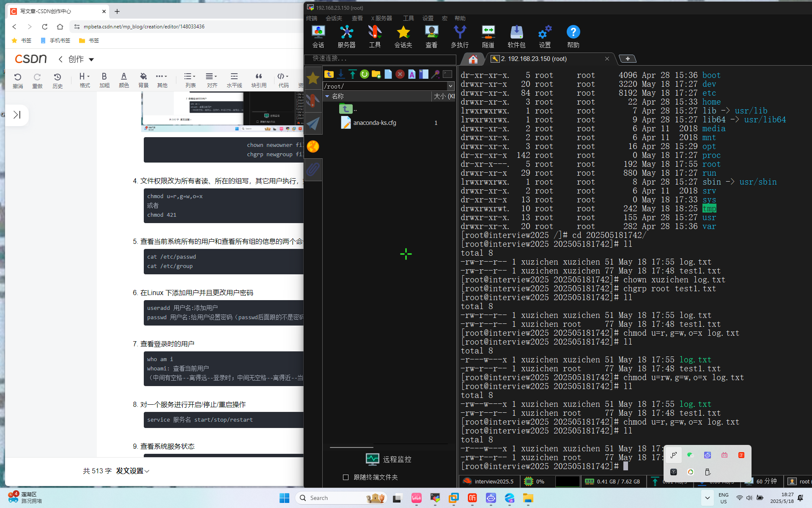This screenshot has width=812, height=508.
Task: Open the 隧道 tunneling tool
Action: pyautogui.click(x=488, y=36)
